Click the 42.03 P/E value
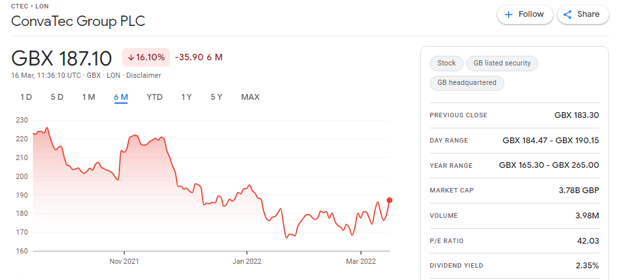 point(588,240)
